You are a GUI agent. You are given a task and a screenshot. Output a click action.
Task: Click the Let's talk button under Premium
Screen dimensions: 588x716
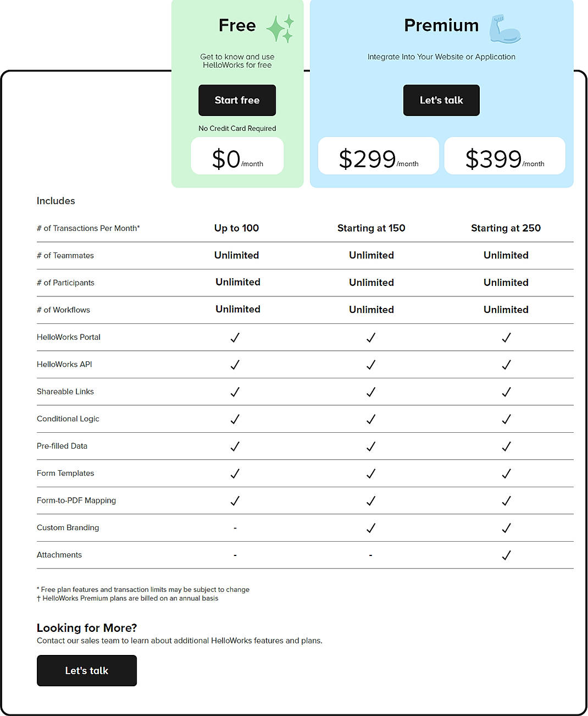pyautogui.click(x=441, y=100)
